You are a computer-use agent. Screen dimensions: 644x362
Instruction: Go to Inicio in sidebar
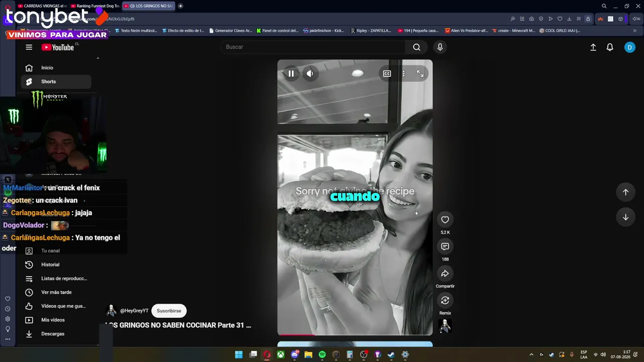[56, 68]
